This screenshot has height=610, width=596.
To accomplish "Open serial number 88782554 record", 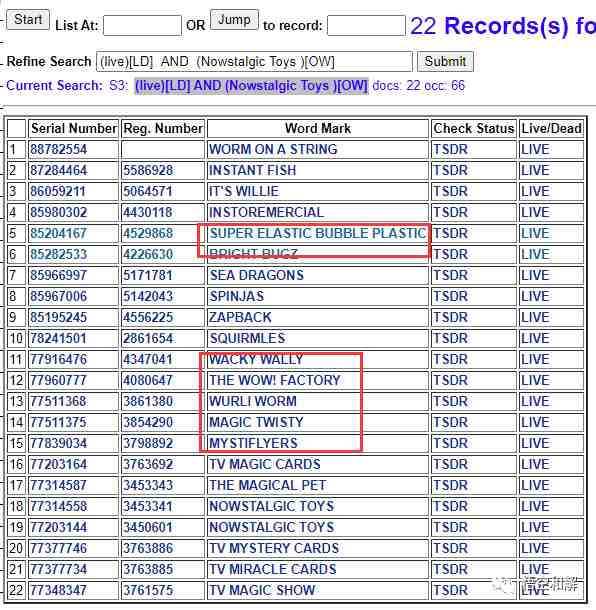I will pos(59,149).
